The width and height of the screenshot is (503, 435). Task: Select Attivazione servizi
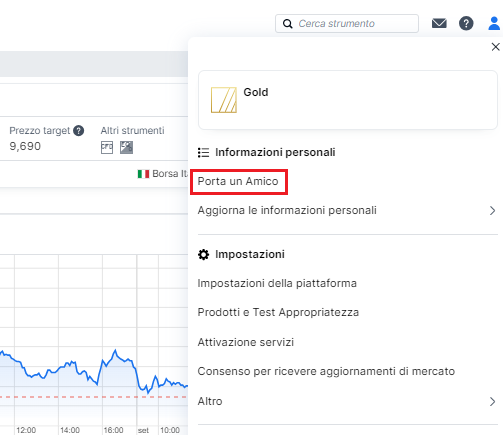[246, 342]
